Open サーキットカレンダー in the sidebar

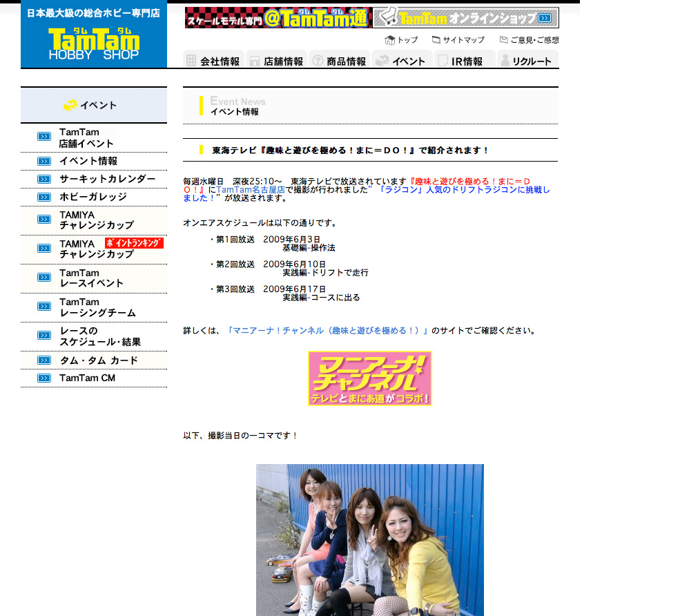click(107, 179)
